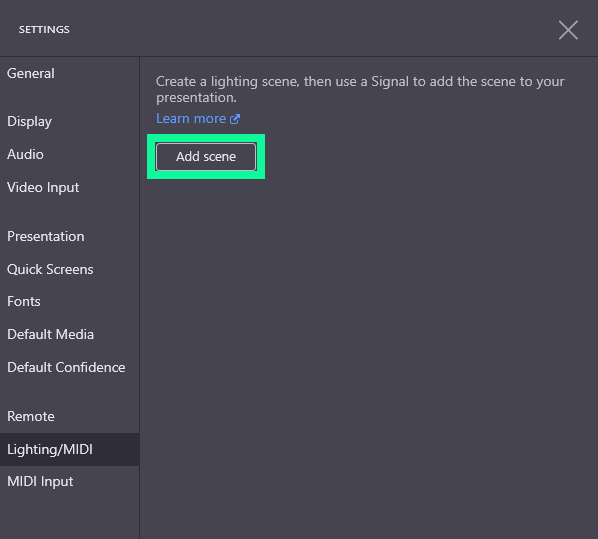Select the Lighting/MIDI sidebar item

coord(69,449)
